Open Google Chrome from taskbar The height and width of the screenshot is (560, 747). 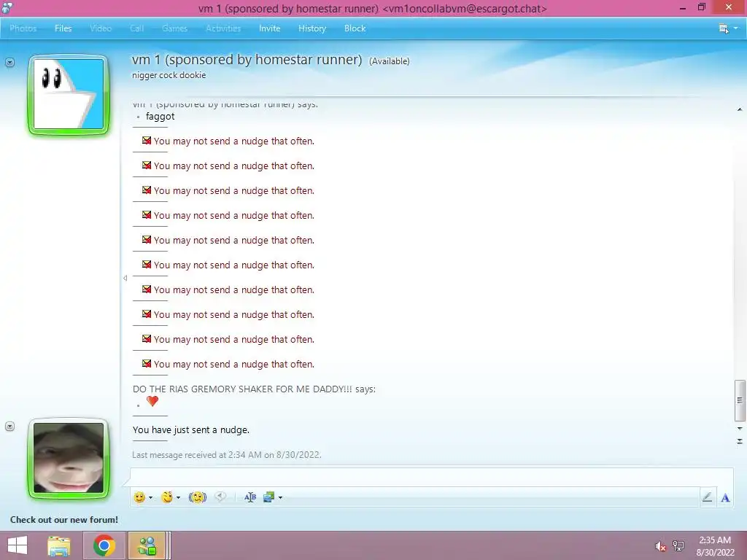[x=104, y=545]
